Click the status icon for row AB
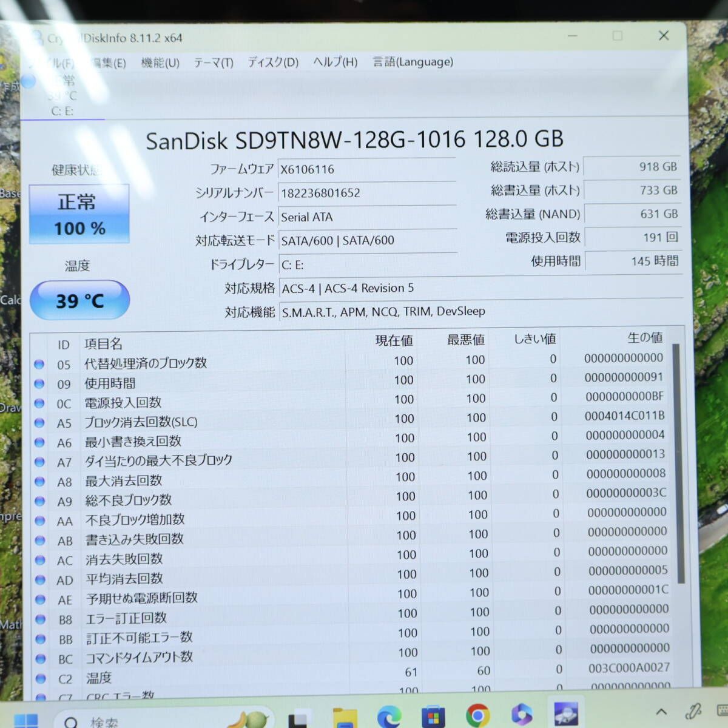Viewport: 728px width, 728px height. [x=40, y=541]
